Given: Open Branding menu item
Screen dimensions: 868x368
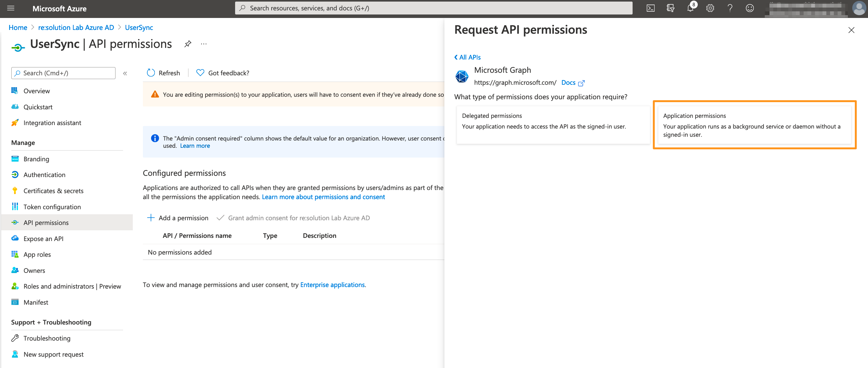Looking at the screenshot, I should coord(36,159).
